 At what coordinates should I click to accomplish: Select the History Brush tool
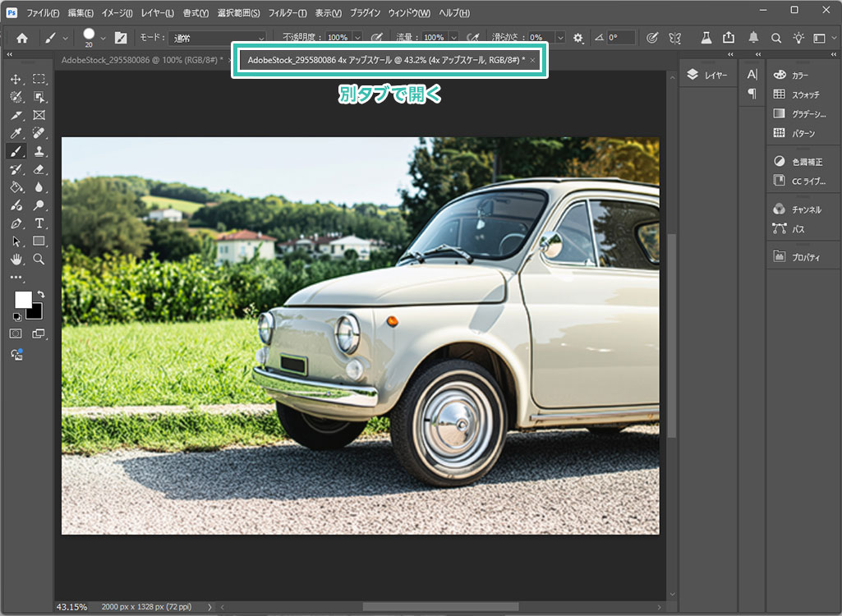[16, 170]
